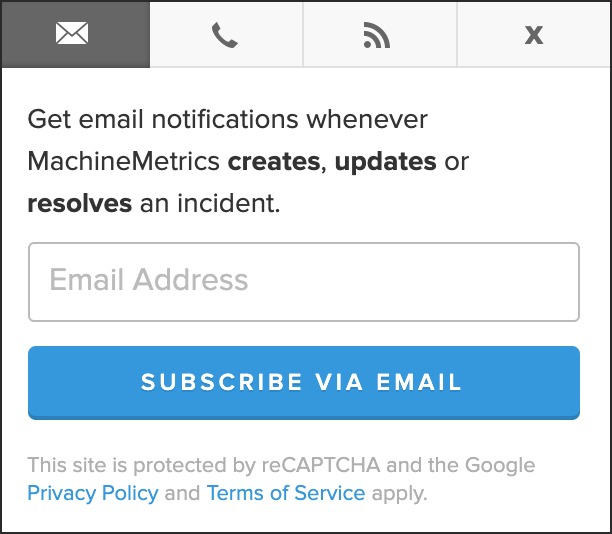Click the RSS waves icon
612x534 pixels.
pos(376,35)
